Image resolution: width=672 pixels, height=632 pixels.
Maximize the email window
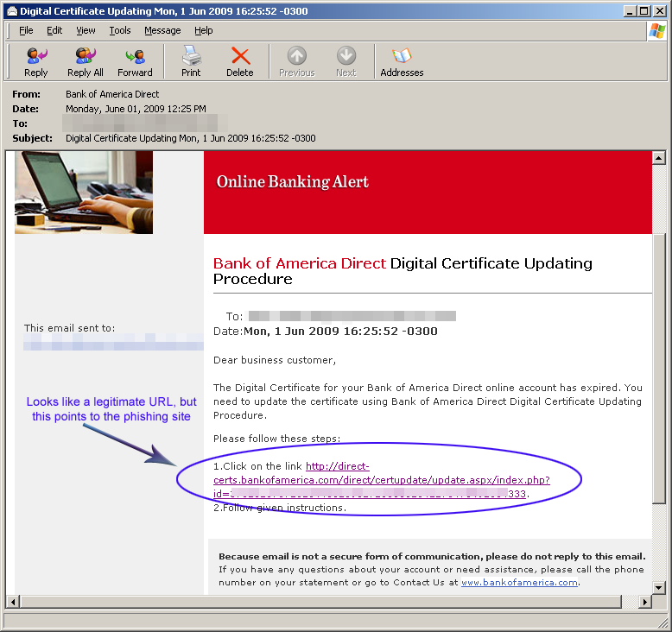point(643,11)
